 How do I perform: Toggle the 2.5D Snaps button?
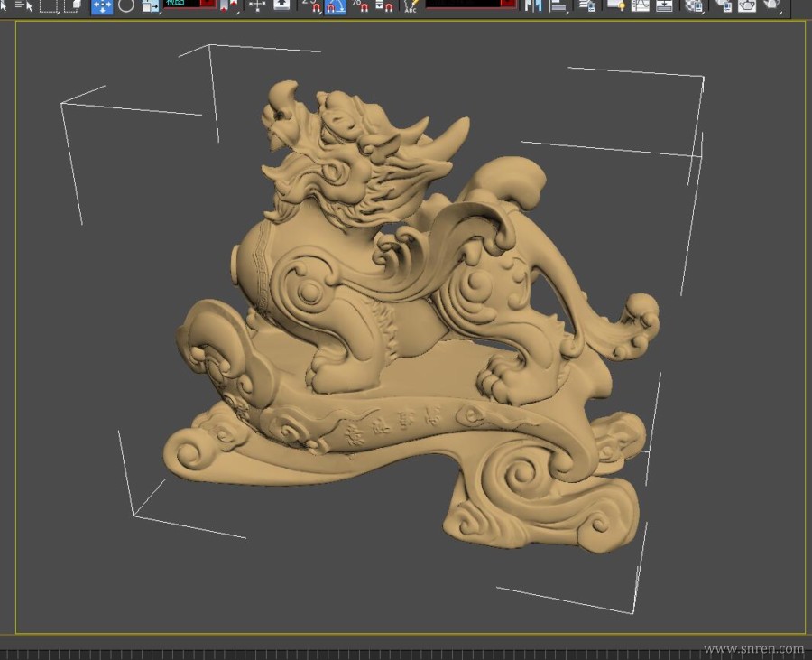(x=310, y=5)
